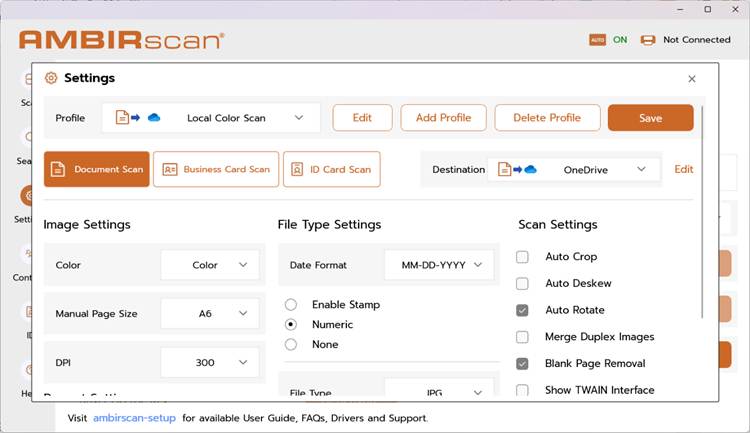Image resolution: width=750 pixels, height=433 pixels.
Task: Click the Add Profile button
Action: pos(443,118)
